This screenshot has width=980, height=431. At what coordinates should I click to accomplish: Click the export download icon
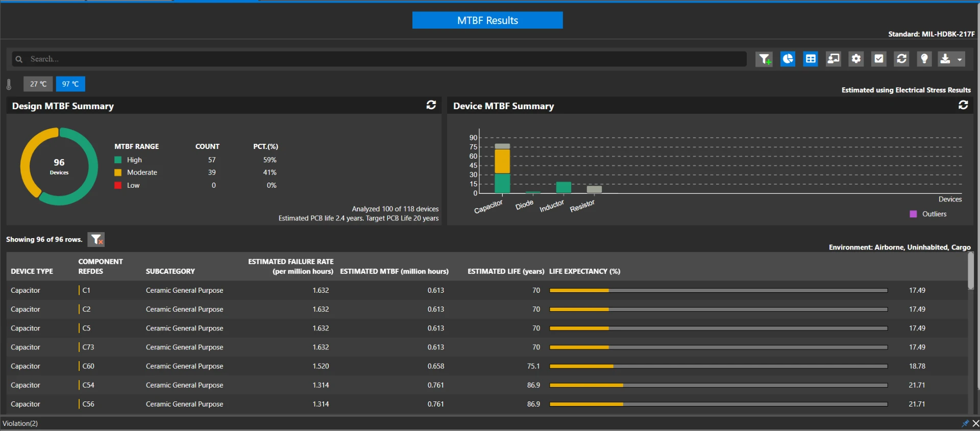[945, 59]
